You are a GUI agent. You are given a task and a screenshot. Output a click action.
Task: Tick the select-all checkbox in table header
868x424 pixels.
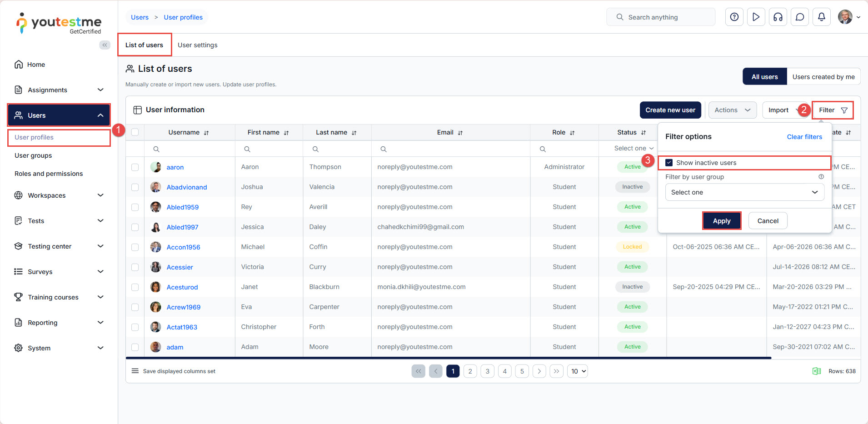point(135,132)
